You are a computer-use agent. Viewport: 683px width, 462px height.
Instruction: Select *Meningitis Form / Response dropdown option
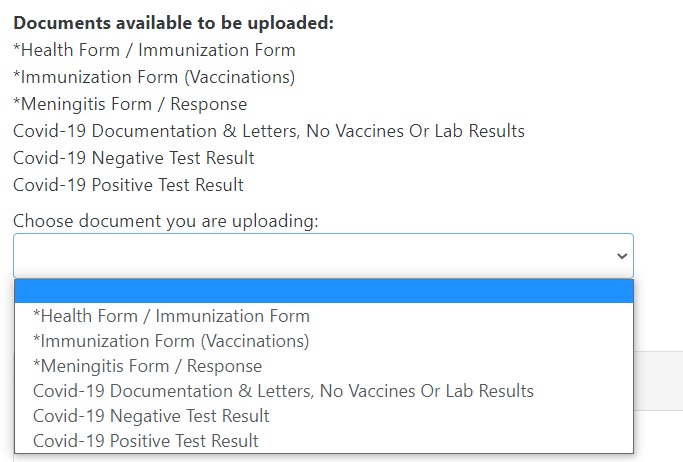coord(148,366)
